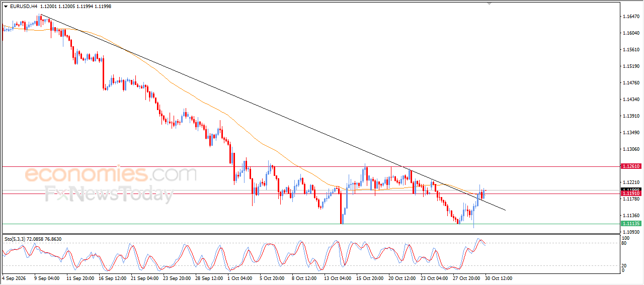Click the 16 Sep 12:00 time label
This screenshot has height=285, width=644.
click(112, 277)
